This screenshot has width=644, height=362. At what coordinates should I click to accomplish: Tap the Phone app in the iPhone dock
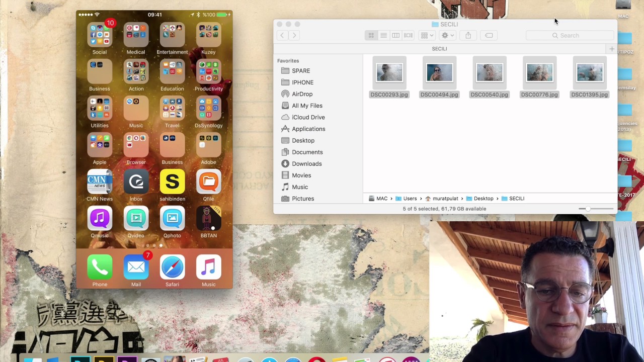pos(100,267)
